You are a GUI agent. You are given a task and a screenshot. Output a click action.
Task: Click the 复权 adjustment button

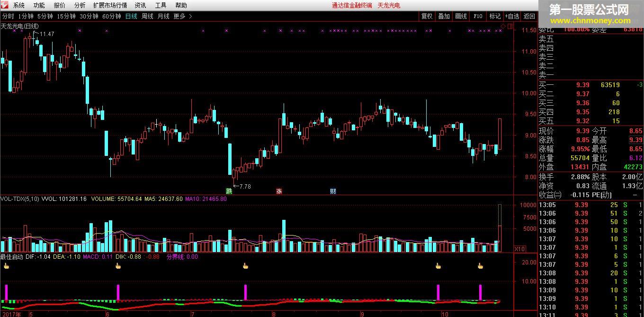pos(427,16)
